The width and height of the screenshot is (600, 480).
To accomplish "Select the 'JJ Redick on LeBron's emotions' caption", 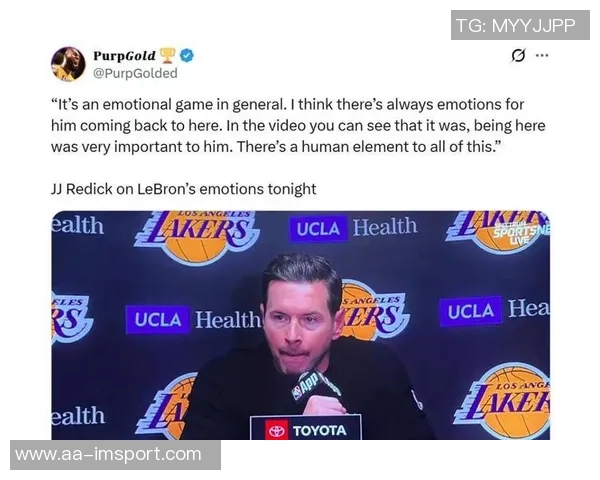I will coord(183,188).
